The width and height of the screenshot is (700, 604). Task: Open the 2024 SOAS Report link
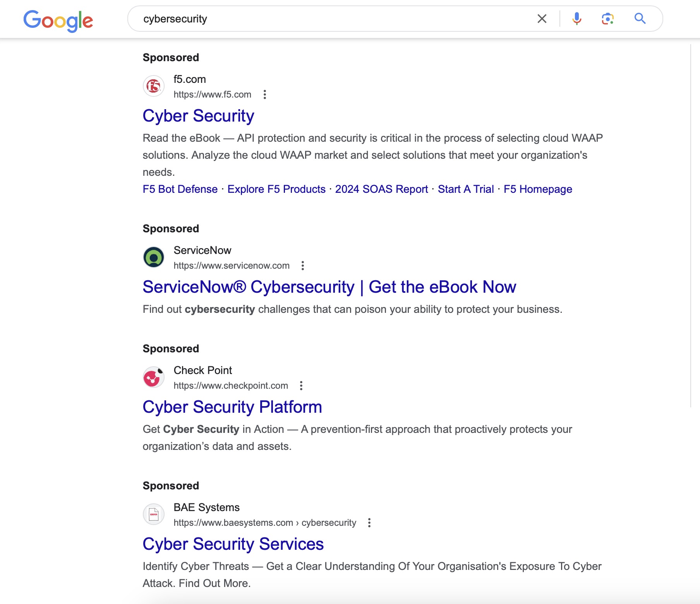click(x=382, y=189)
